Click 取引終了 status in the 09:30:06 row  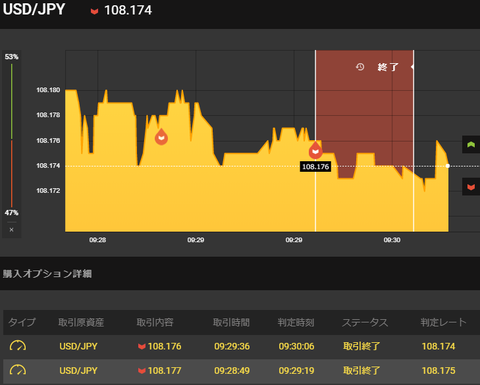point(362,346)
